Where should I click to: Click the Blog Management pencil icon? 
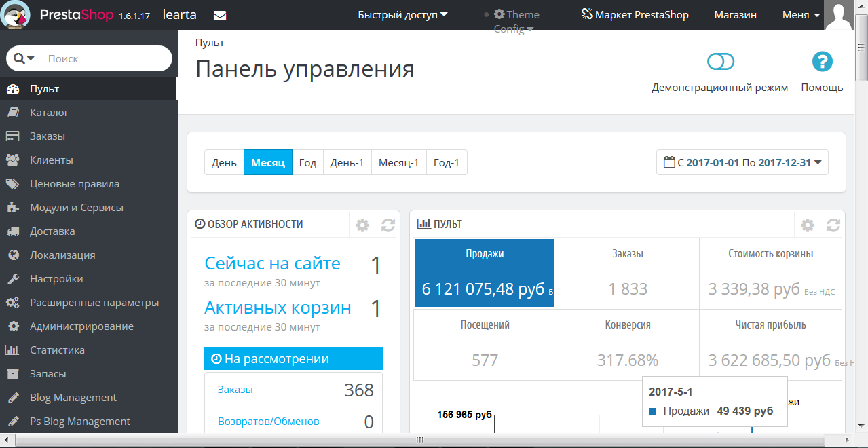click(12, 398)
